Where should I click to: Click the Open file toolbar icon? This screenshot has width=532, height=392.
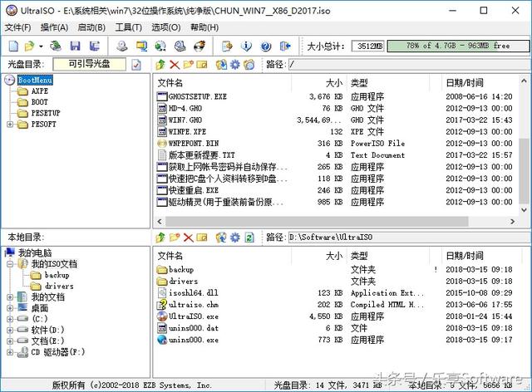tap(30, 46)
